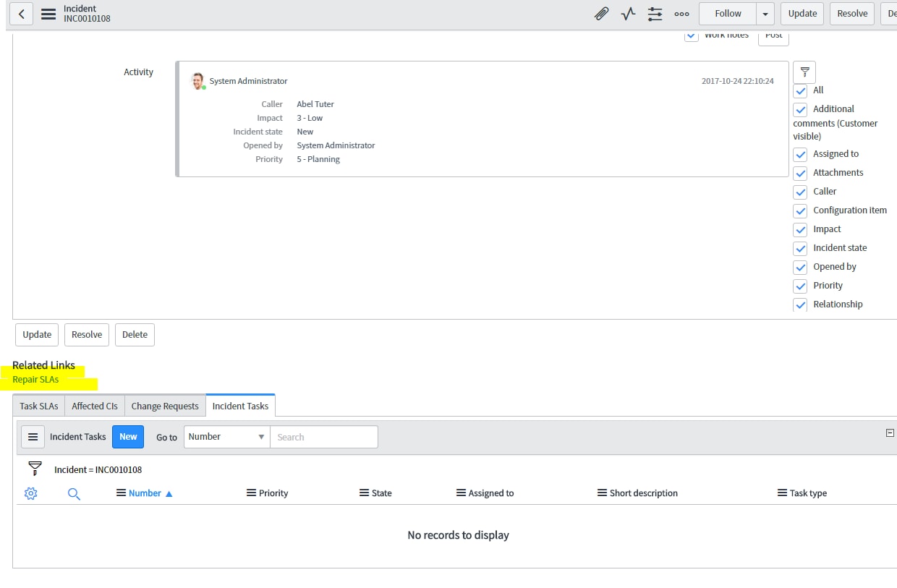897x588 pixels.
Task: Click the 2017-10-24 22:10:24 activity timestamp
Action: pyautogui.click(x=738, y=82)
